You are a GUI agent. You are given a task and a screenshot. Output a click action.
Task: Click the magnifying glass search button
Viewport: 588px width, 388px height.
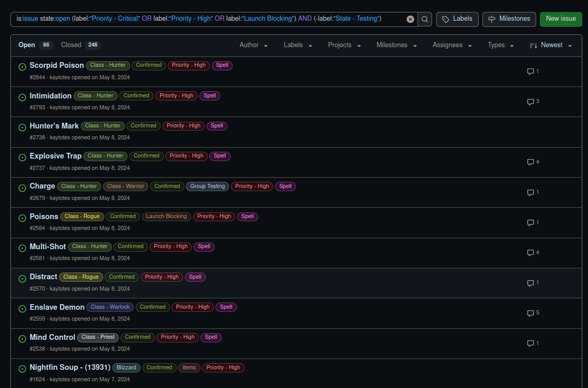[x=425, y=19]
